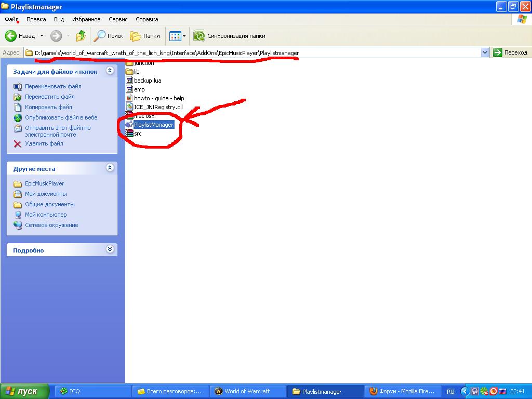Open the Tools (Сервис) menu
Image resolution: width=532 pixels, height=399 pixels.
coord(118,19)
